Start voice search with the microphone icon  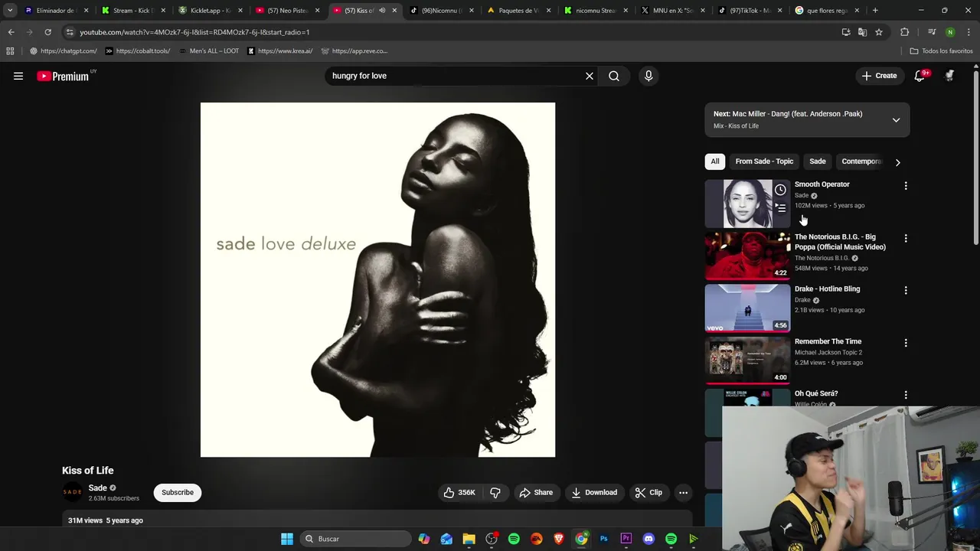coord(648,76)
